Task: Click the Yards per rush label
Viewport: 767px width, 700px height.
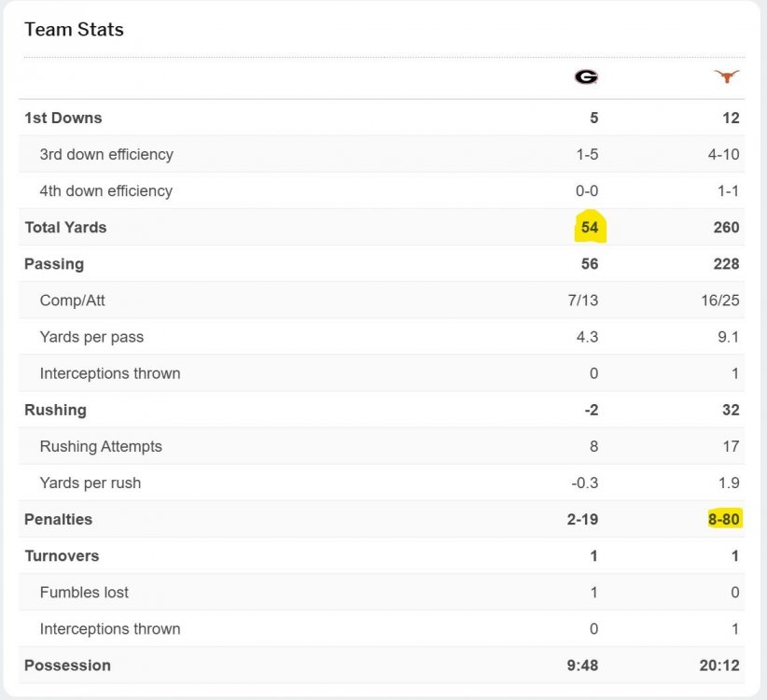Action: [x=91, y=483]
